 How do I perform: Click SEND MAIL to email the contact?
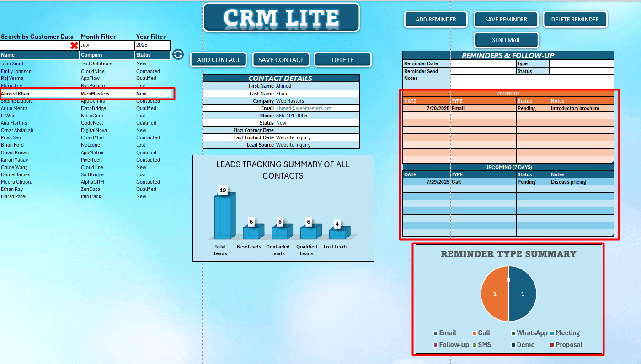[506, 40]
